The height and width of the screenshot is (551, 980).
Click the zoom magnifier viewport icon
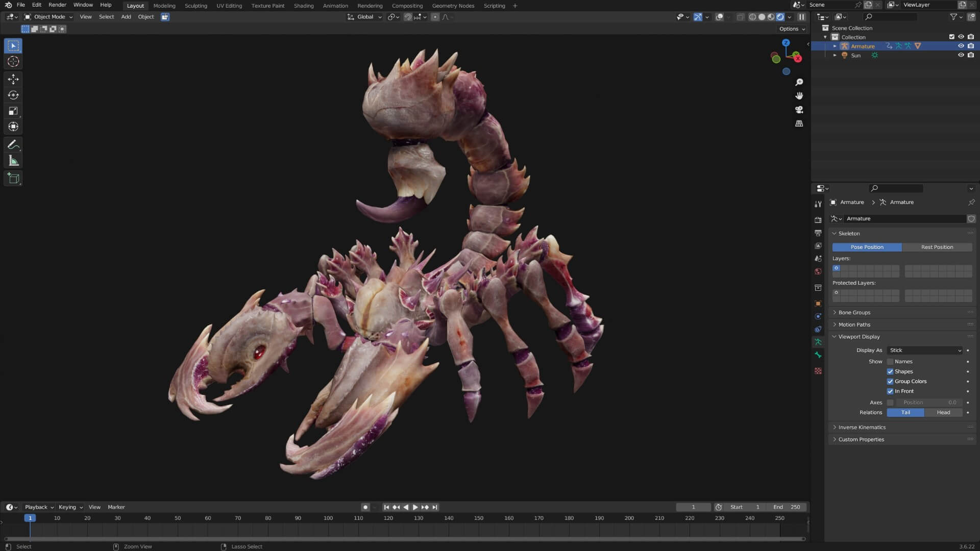[x=799, y=82]
